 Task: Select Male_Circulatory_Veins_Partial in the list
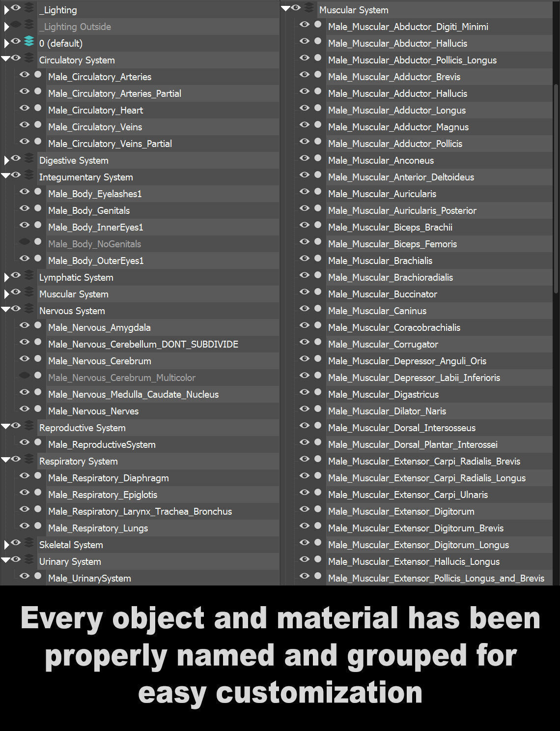click(x=163, y=144)
